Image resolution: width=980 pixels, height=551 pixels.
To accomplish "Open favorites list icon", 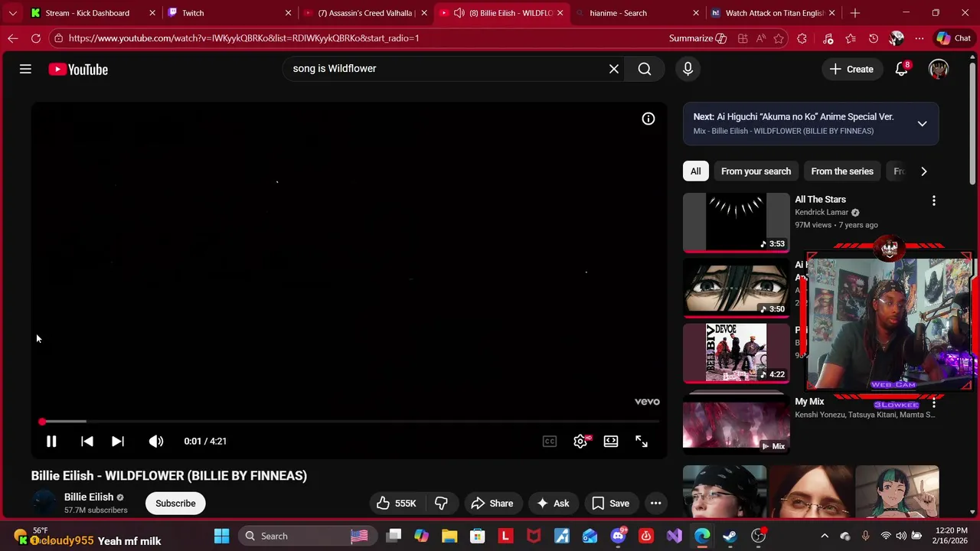I will (851, 38).
